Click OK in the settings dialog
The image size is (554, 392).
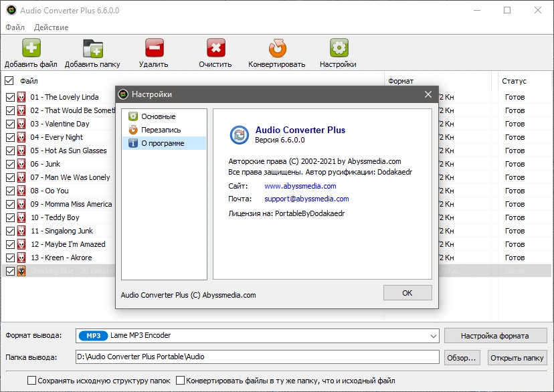click(x=407, y=293)
